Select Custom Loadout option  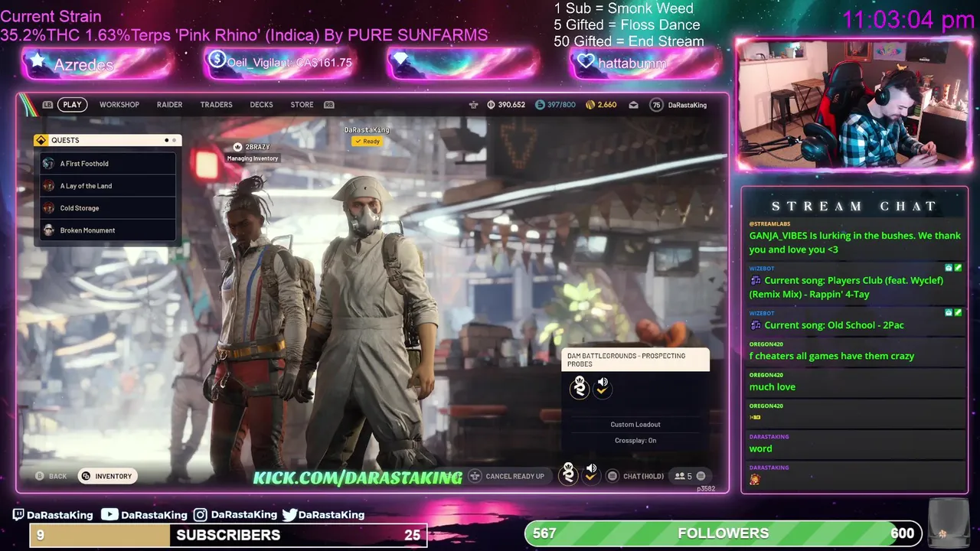point(635,425)
